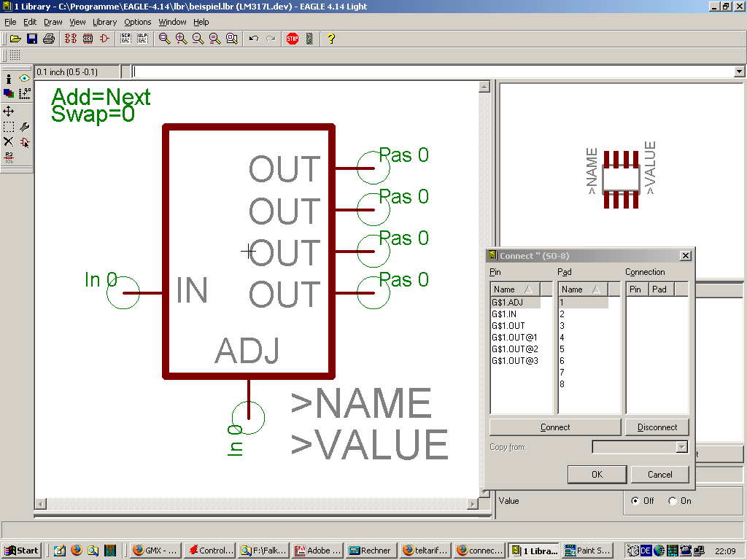Select the Value On radio button
The width and height of the screenshot is (747, 560).
tap(673, 501)
